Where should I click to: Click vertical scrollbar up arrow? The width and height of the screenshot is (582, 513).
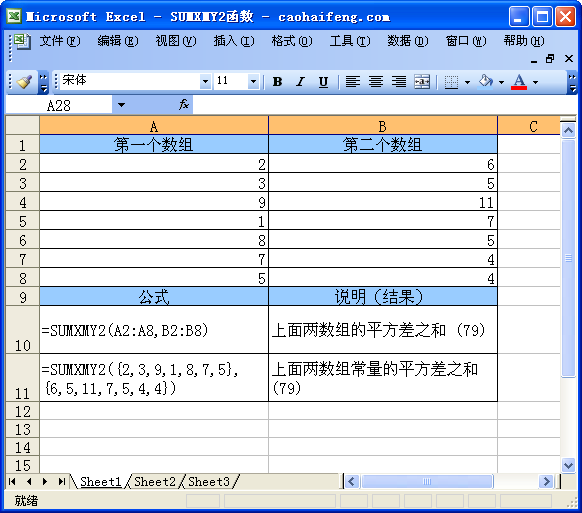point(568,130)
